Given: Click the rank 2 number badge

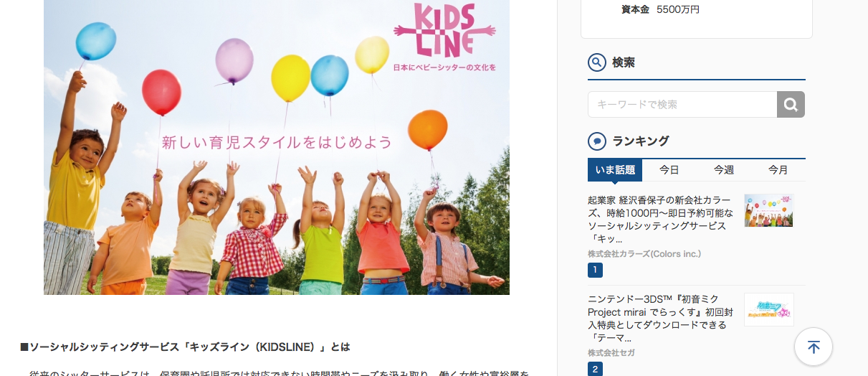Looking at the screenshot, I should [595, 370].
